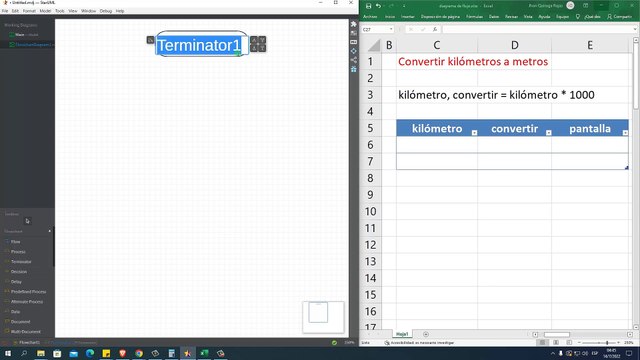Pick the Terminator element in StarUML toolbox
Screen dimensions: 640x360
click(20, 262)
